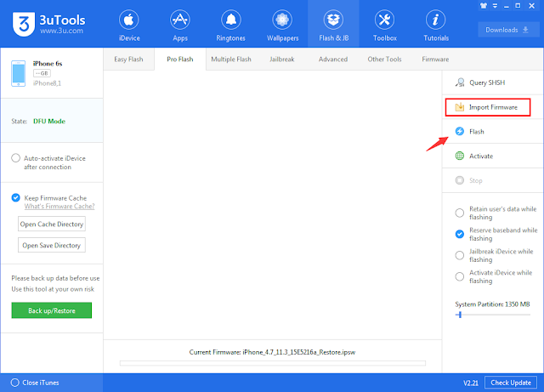The image size is (544, 392).
Task: Minimize the 3uTools window
Action: (507, 6)
